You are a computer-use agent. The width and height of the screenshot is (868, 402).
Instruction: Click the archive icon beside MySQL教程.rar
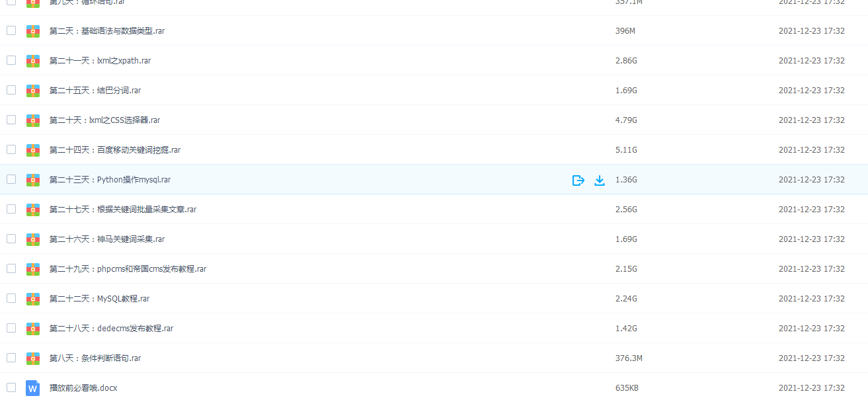tap(33, 299)
